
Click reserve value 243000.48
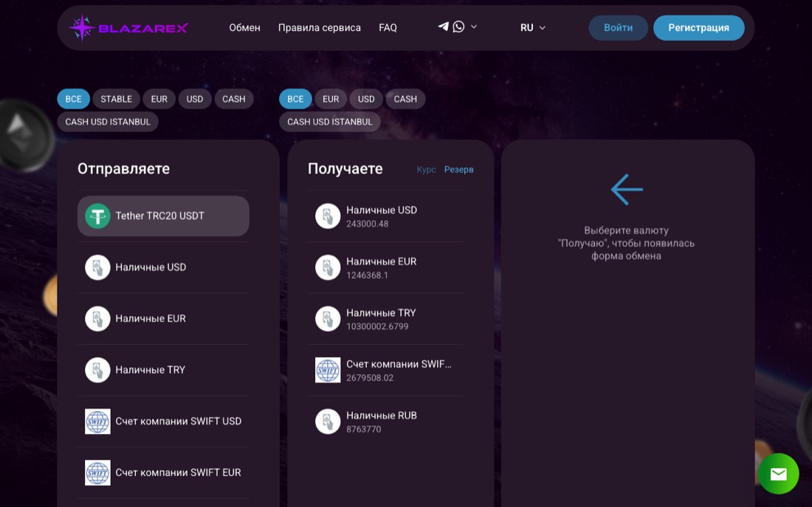coord(367,224)
